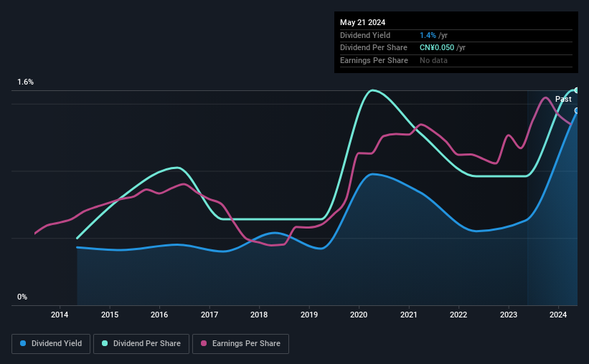Click the CN¥0.050 dividend per share value
This screenshot has height=364, width=589.
[437, 48]
